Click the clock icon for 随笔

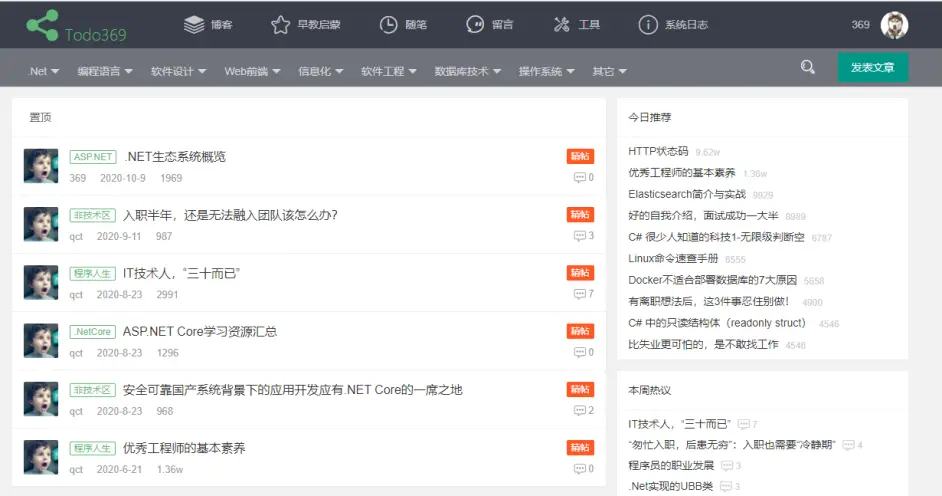388,25
